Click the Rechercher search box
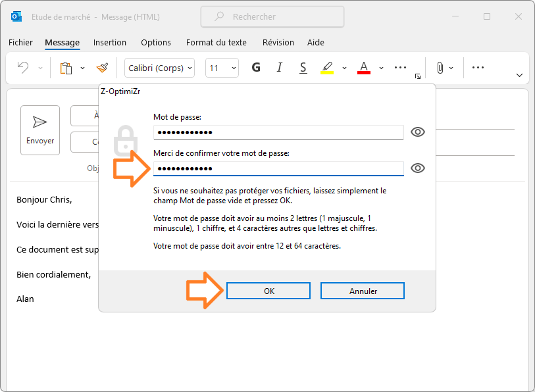The width and height of the screenshot is (535, 392). [272, 16]
